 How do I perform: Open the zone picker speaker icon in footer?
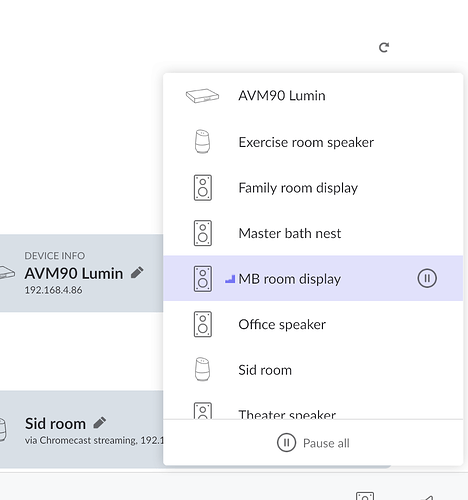point(365,496)
